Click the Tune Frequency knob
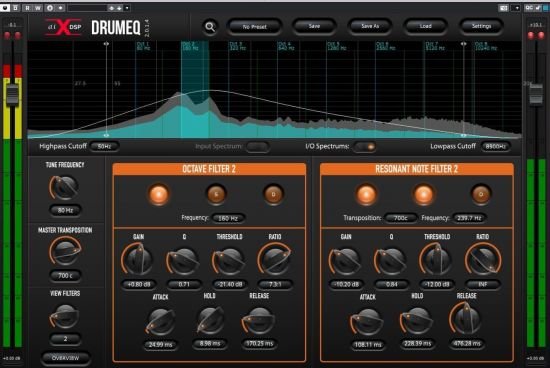This screenshot has width=550, height=368. click(65, 187)
